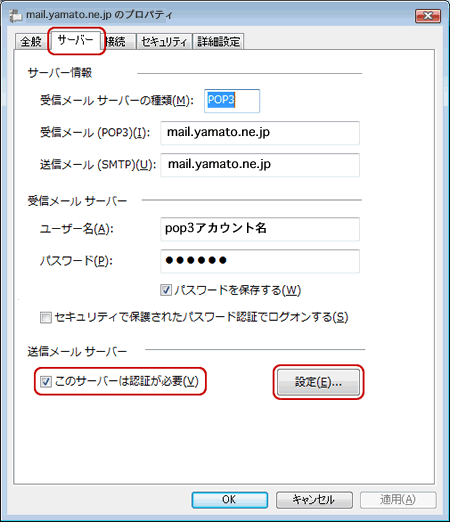Click the 適用 button

(x=398, y=500)
